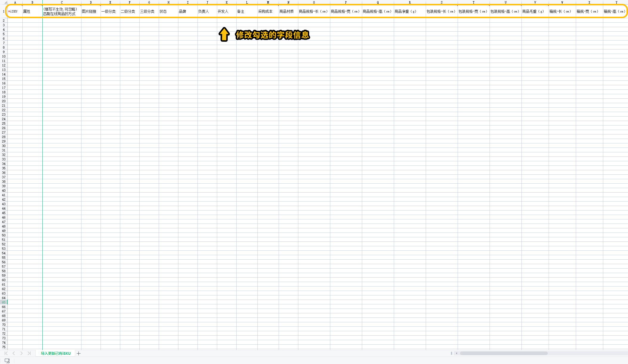Select the 开发人 header cell
Viewport: 628px width, 364px height.
pyautogui.click(x=227, y=11)
